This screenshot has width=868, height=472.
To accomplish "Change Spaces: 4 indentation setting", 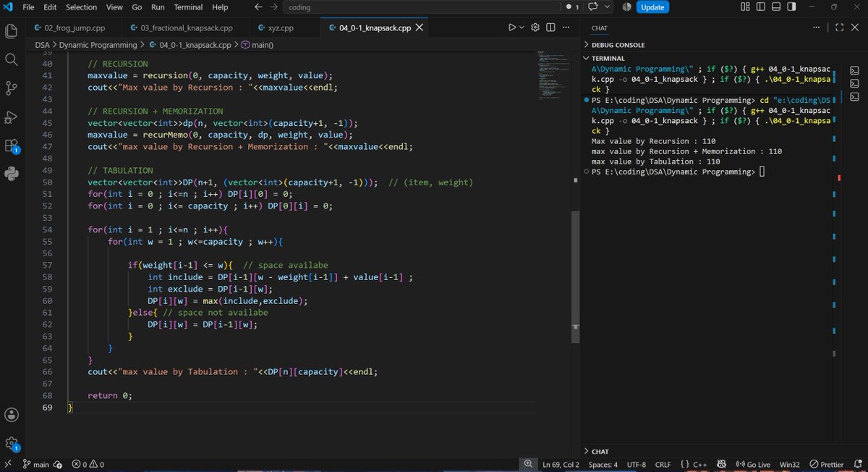I will (x=603, y=464).
